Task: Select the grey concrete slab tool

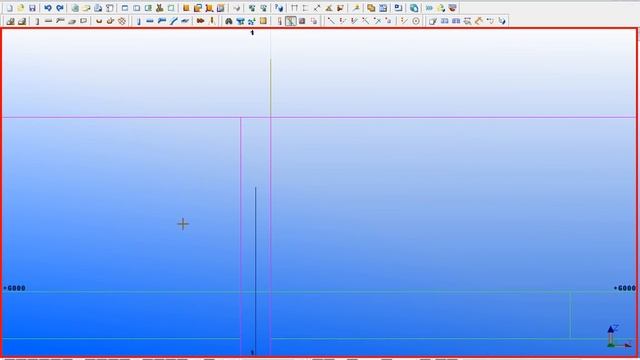Action: [72, 21]
